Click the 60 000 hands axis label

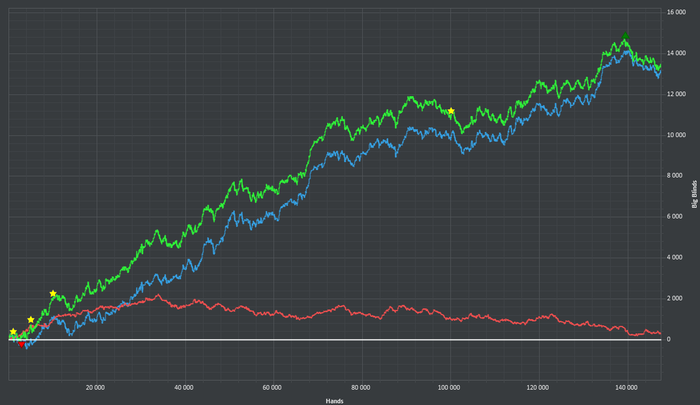(x=272, y=388)
